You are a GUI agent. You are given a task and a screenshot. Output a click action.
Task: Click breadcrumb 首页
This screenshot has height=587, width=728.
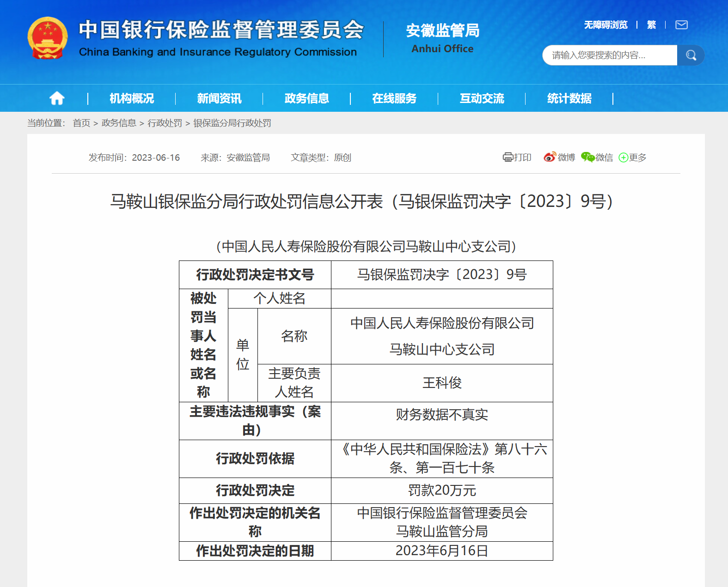pos(82,123)
